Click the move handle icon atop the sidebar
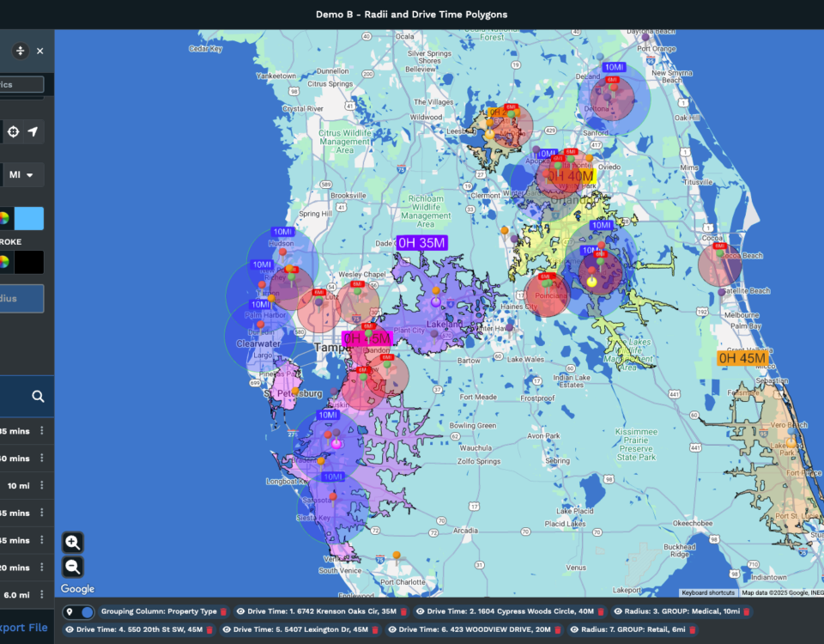 point(20,51)
